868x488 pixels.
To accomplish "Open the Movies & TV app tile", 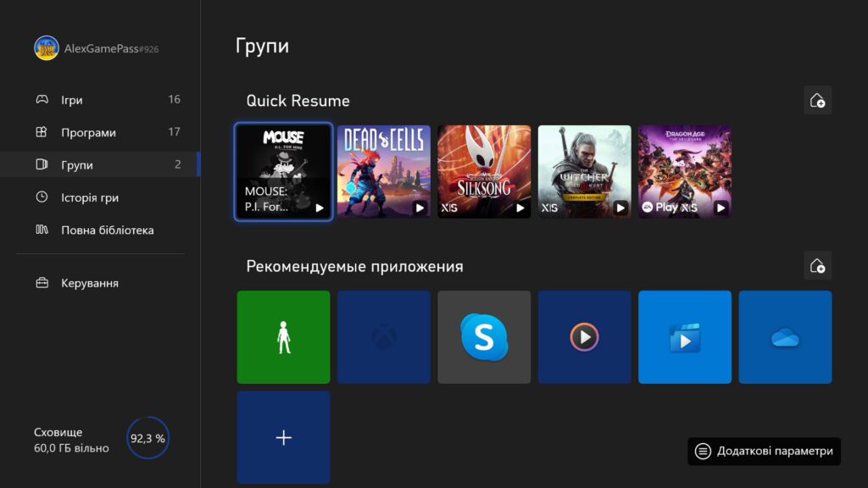I will [x=685, y=337].
